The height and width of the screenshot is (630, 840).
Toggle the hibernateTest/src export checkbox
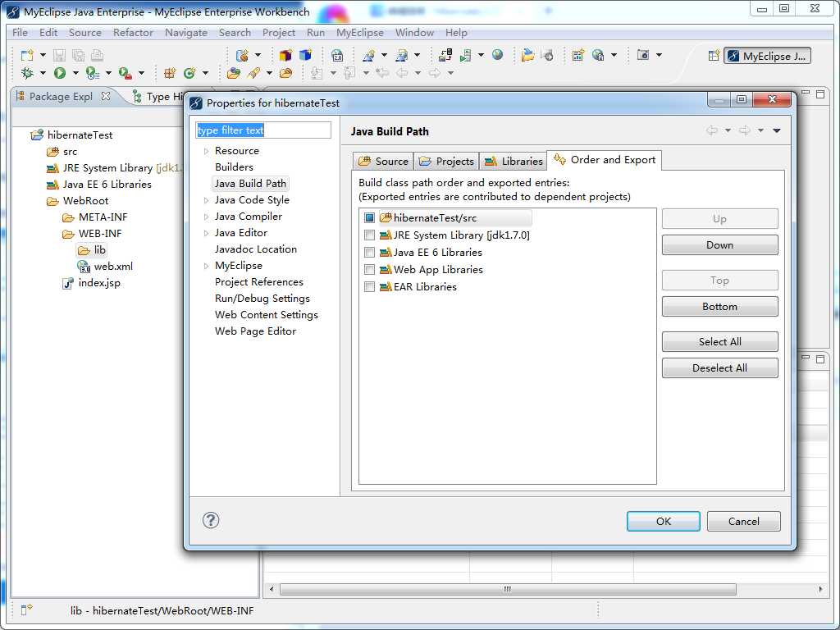(369, 218)
